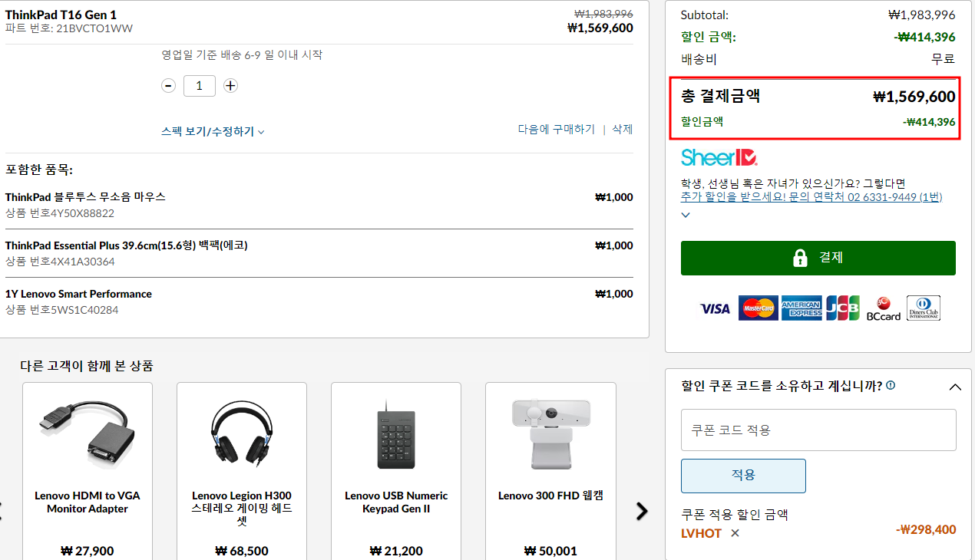The image size is (975, 560).
Task: Open the USB Numeric Keypad Gen II image
Action: click(x=396, y=434)
